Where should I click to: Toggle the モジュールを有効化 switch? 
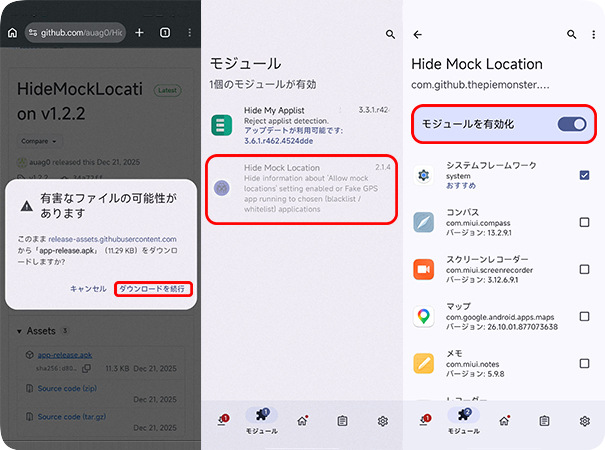572,124
